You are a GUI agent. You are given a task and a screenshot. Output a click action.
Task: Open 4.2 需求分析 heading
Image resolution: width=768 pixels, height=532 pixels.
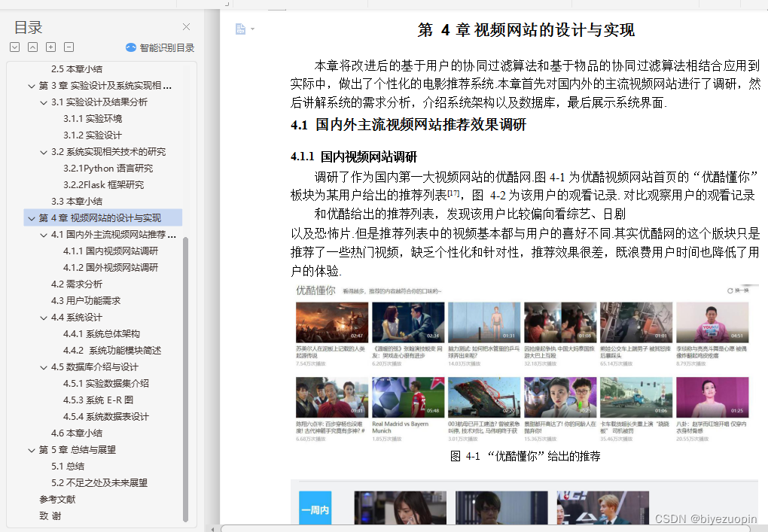(x=76, y=284)
